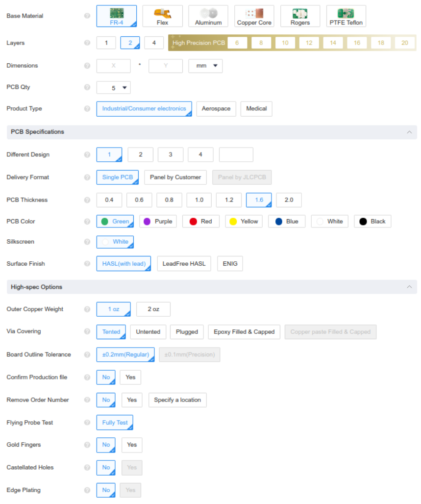Click the help icon beside Delivery Format
The width and height of the screenshot is (421, 504).
coord(87,177)
